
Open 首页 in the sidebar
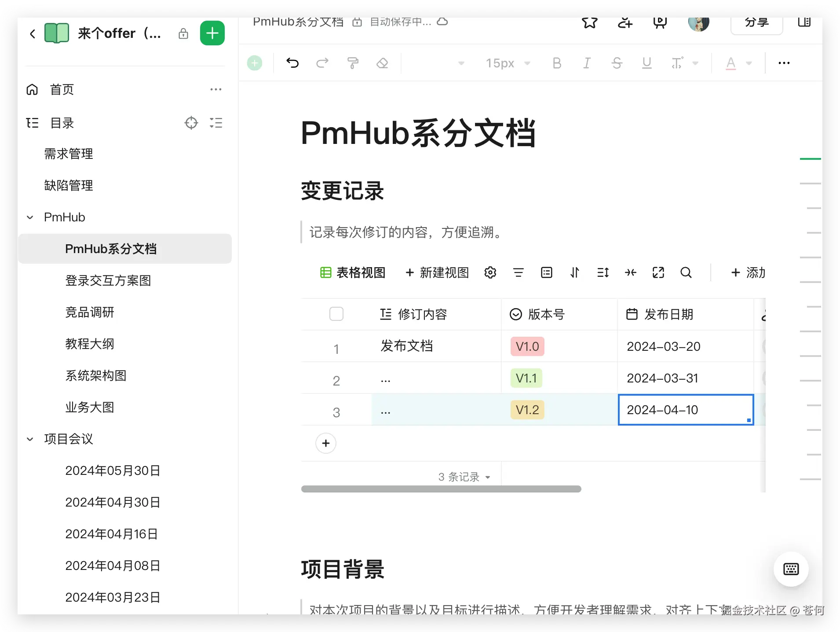coord(62,89)
